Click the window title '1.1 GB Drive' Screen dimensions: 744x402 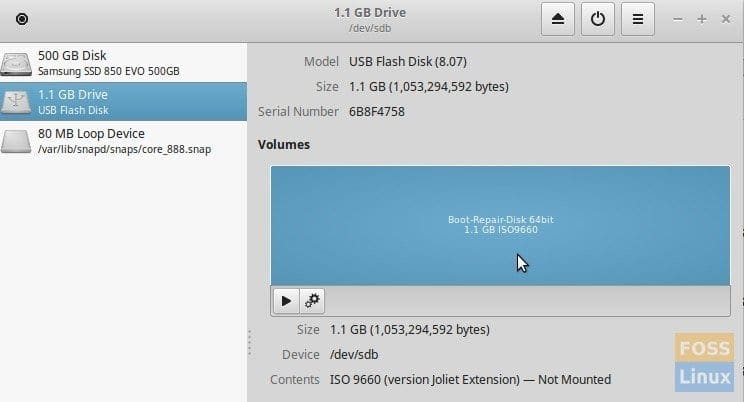coord(370,12)
